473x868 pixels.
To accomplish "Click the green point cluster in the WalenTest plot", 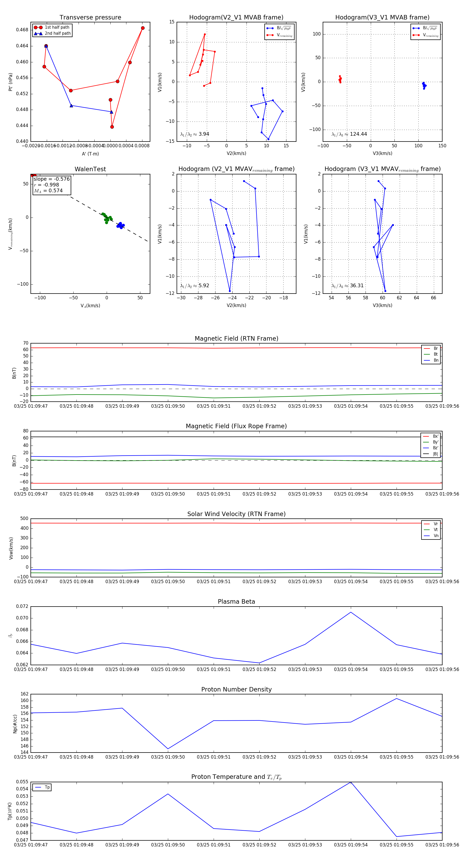I will tap(106, 218).
